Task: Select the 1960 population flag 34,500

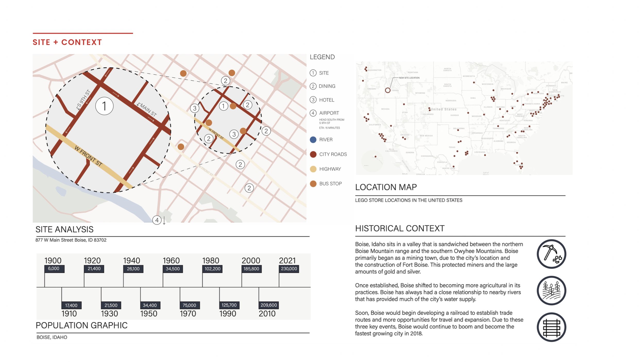Action: [173, 269]
